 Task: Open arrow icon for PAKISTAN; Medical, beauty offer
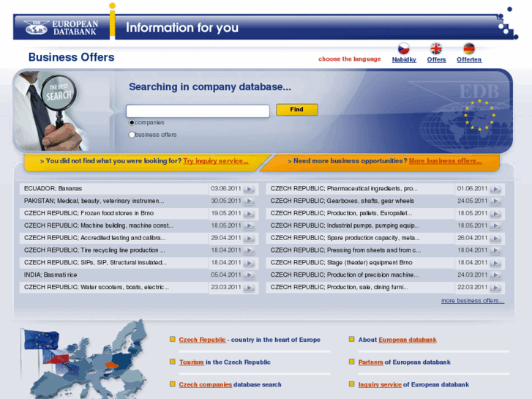tap(250, 201)
